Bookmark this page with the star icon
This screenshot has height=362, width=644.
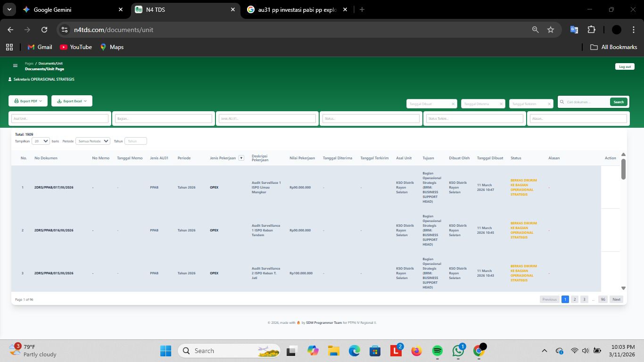(x=550, y=30)
